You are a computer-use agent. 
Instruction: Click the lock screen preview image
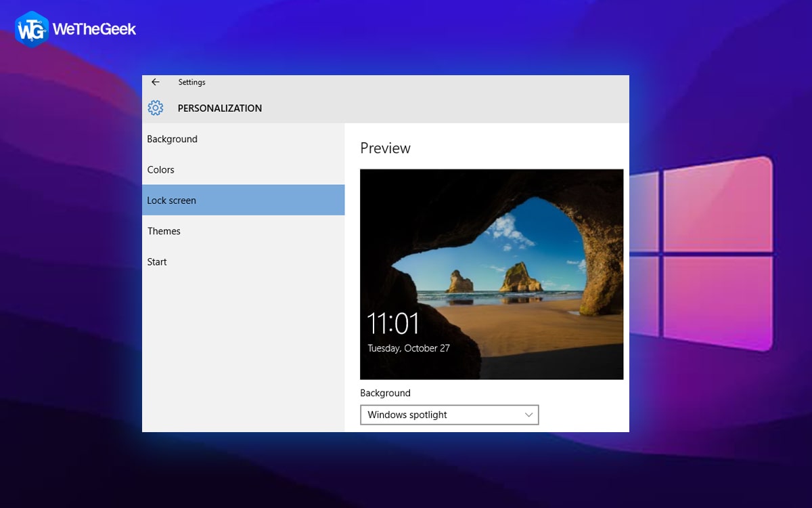(x=491, y=274)
